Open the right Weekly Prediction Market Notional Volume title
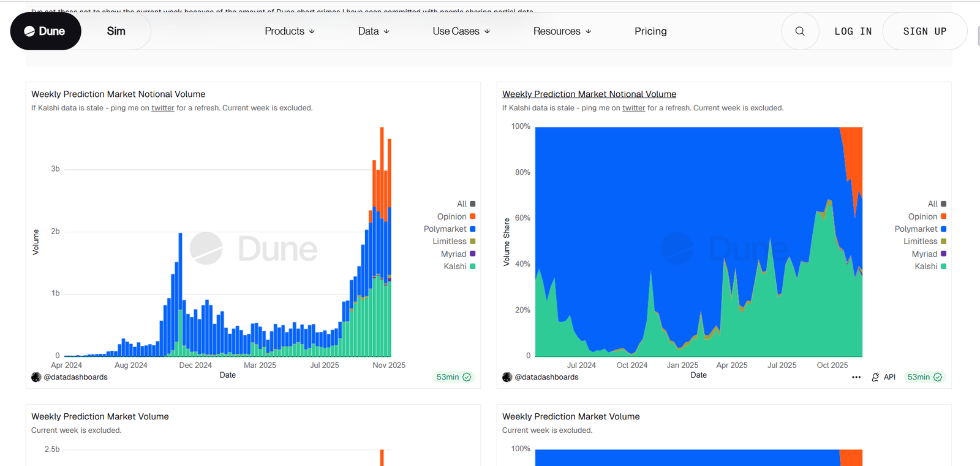Viewport: 980px width, 466px height. (589, 94)
